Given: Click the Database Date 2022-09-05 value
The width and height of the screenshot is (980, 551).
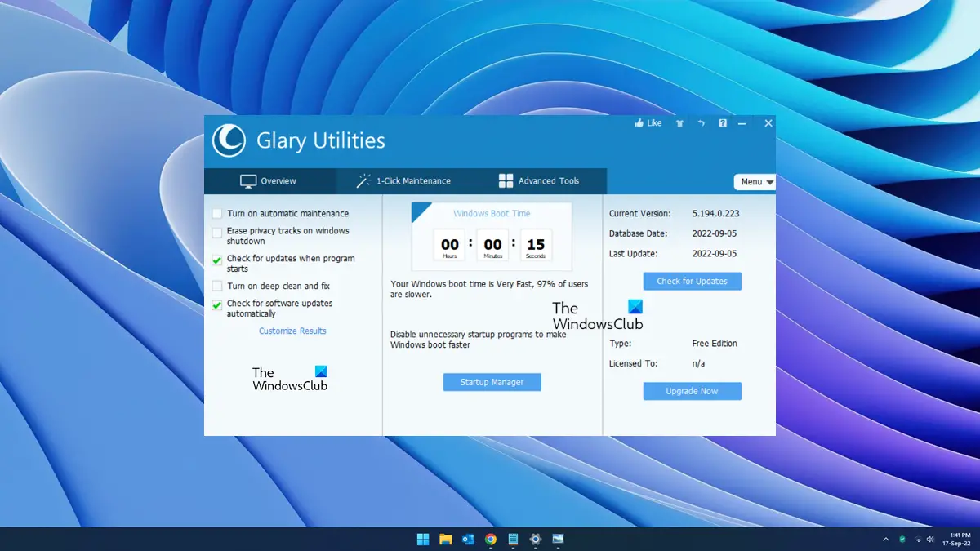Looking at the screenshot, I should [x=715, y=233].
